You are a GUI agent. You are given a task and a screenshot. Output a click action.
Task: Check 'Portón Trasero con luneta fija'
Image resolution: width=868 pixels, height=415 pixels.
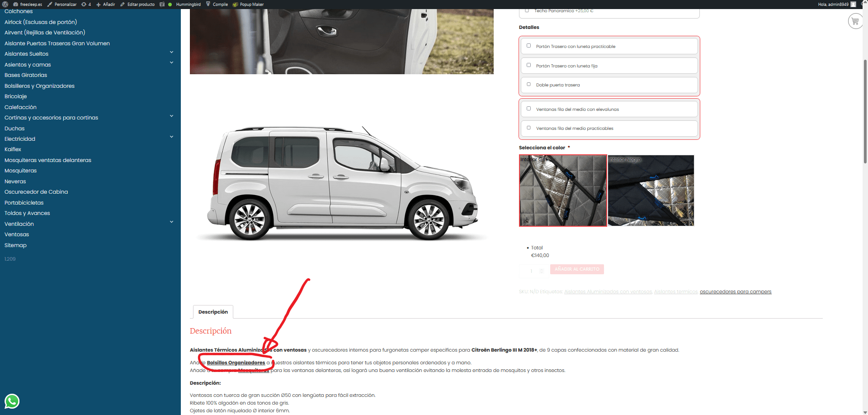click(528, 65)
